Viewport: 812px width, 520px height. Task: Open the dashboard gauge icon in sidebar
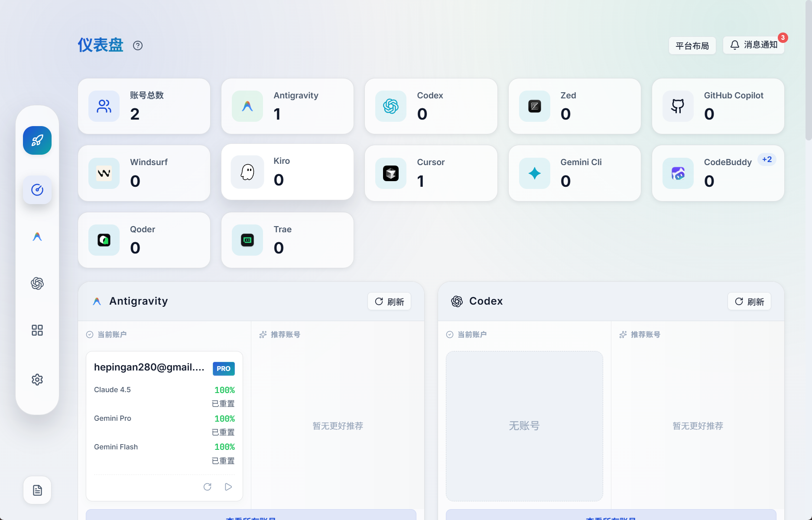[37, 190]
